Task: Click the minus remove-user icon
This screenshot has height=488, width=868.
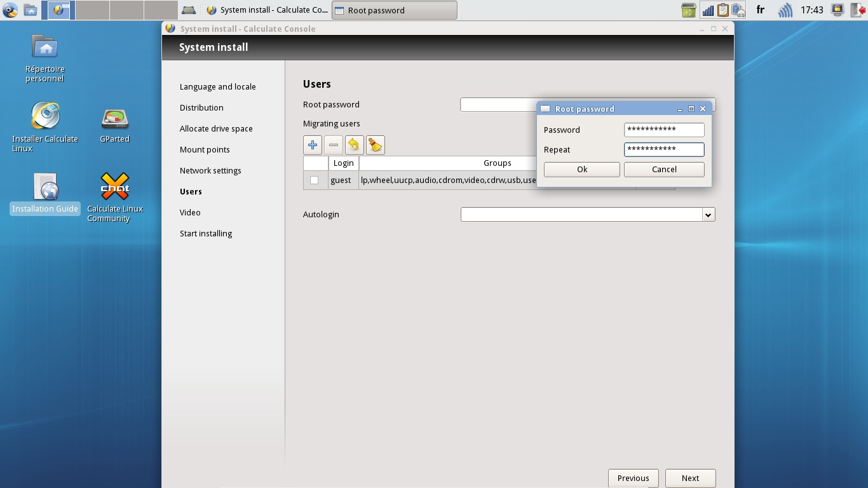Action: point(334,145)
